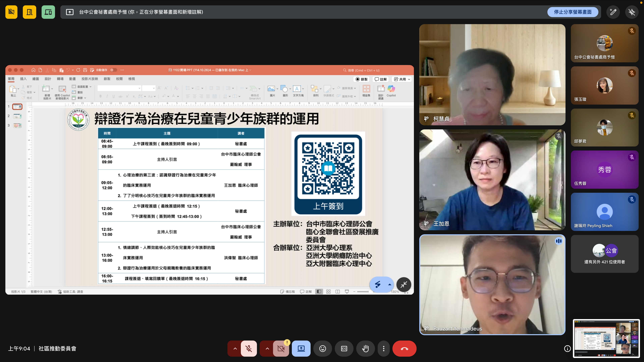Screen dimensions: 644x362
Task: Turn on the camera
Action: click(281, 349)
